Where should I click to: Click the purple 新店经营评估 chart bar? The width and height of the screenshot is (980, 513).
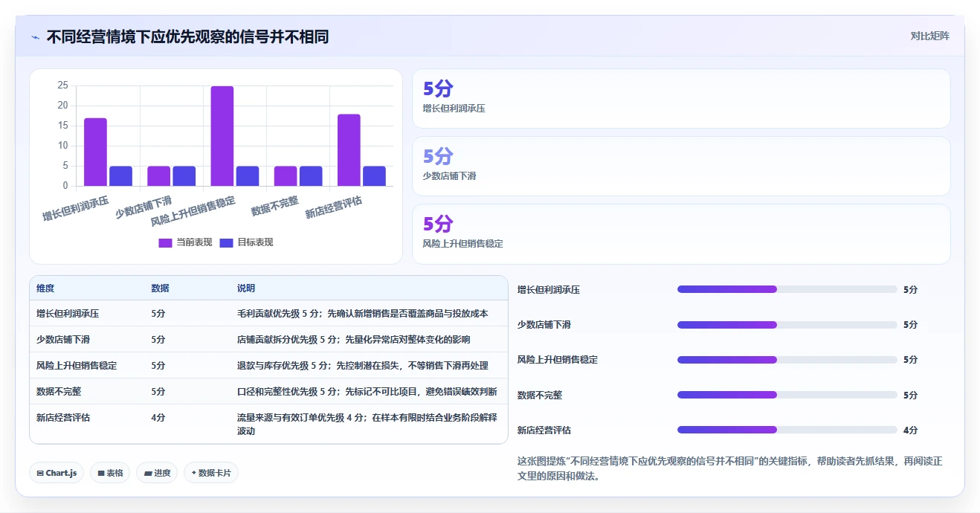coord(349,150)
